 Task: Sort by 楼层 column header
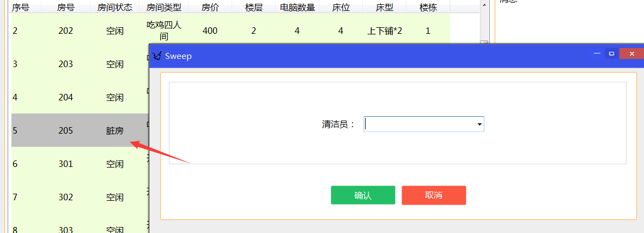pyautogui.click(x=254, y=8)
